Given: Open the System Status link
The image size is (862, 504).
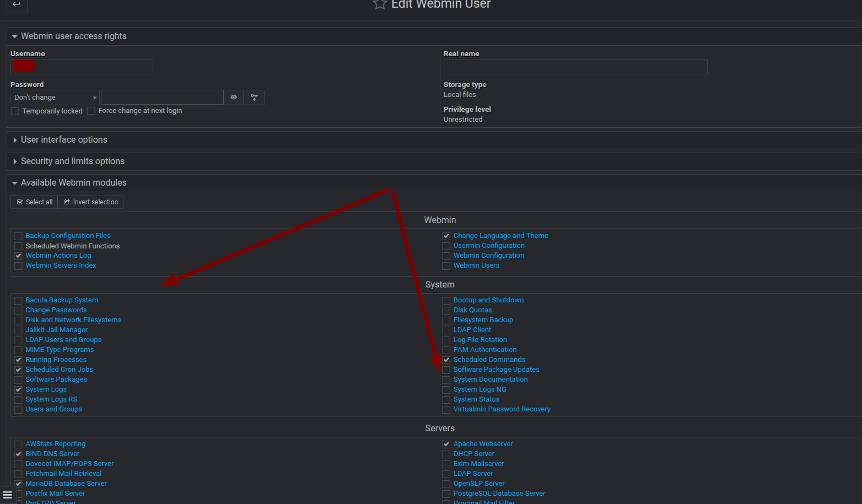Looking at the screenshot, I should tap(476, 399).
